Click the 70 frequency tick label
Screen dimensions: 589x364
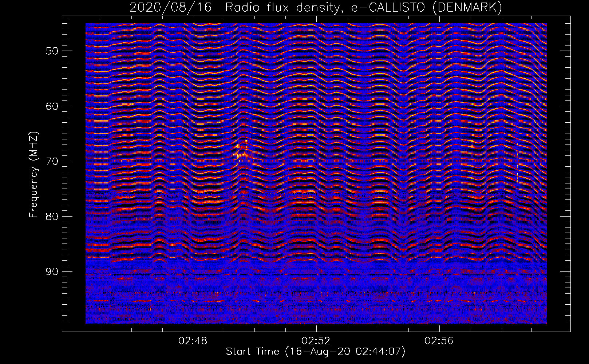(52, 161)
